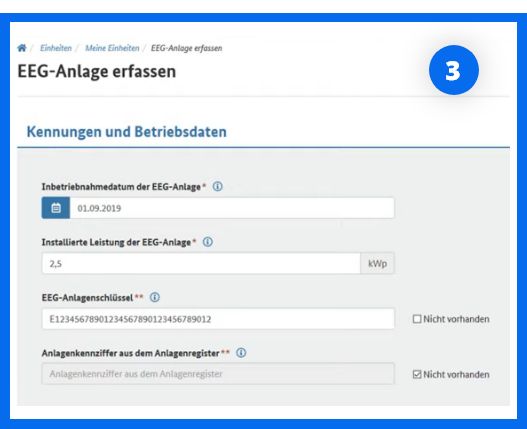Click the blue step 3 circle badge
Viewport: 527px width, 429px height.
point(454,70)
